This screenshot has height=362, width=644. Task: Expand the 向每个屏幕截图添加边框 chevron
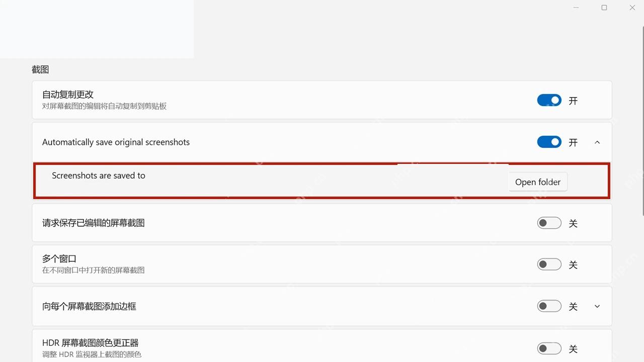click(x=597, y=306)
